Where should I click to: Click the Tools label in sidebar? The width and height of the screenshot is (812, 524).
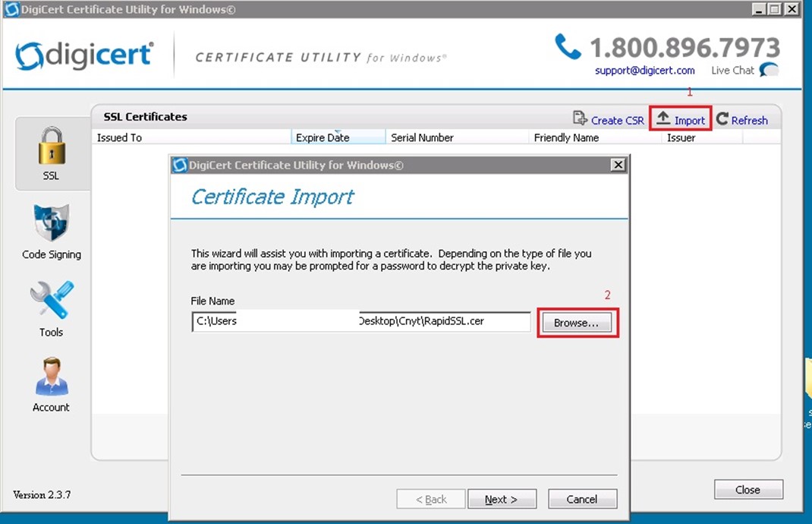(51, 332)
